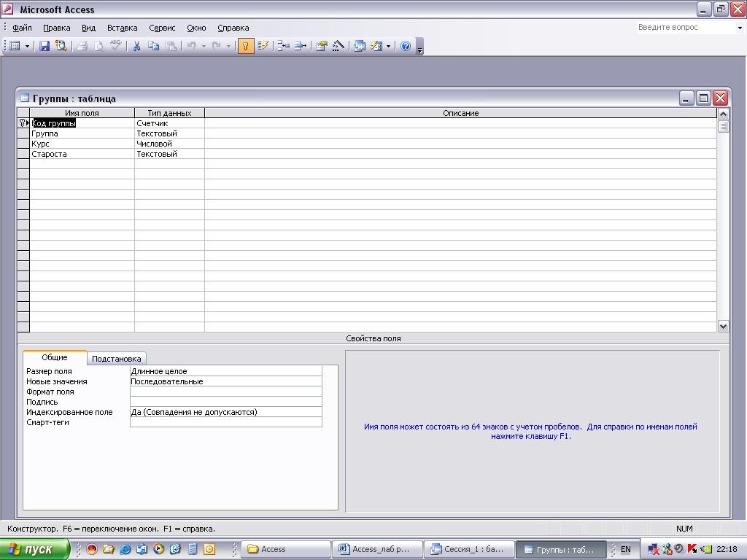The image size is (747, 560).
Task: Save the table with the floppy disk icon
Action: pyautogui.click(x=44, y=46)
